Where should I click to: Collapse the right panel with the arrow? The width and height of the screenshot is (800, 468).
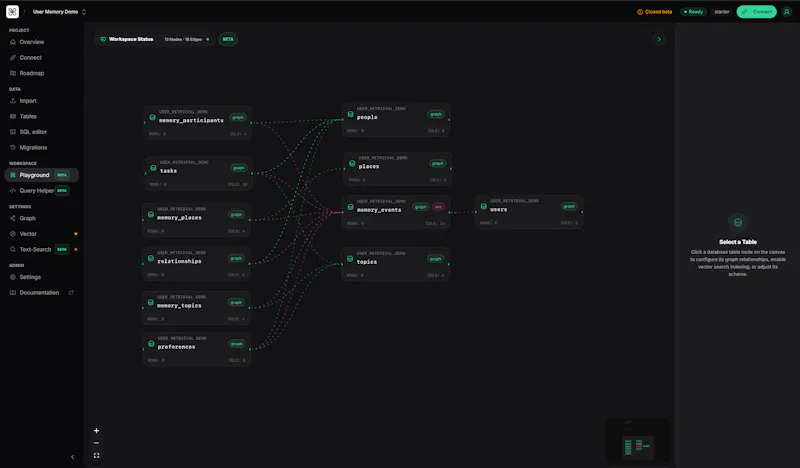click(659, 39)
